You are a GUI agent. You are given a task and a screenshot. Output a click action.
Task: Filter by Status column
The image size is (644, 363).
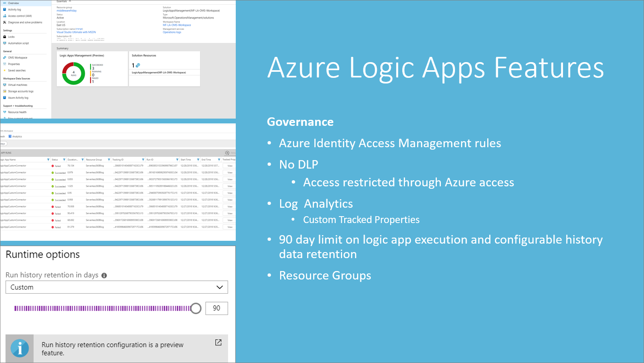[x=64, y=160]
